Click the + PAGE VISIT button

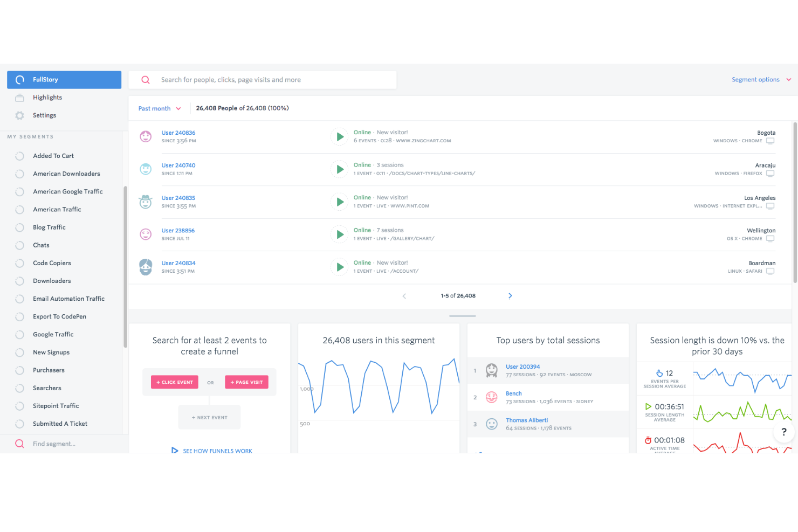pos(246,382)
